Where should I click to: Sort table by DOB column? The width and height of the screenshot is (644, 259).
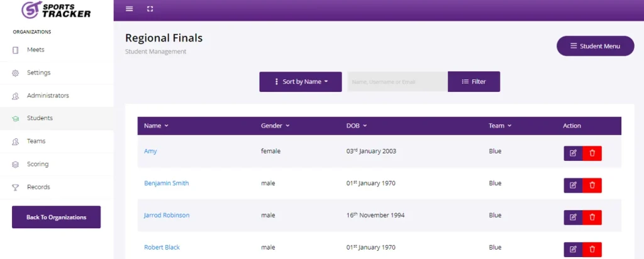357,126
